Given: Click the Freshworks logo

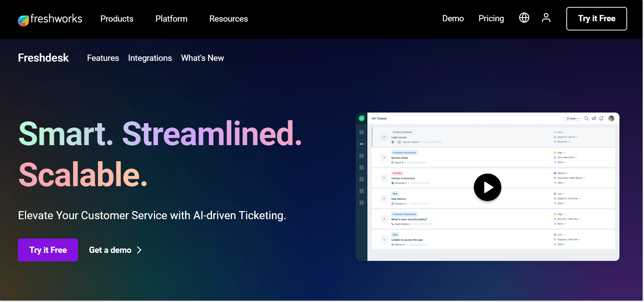Looking at the screenshot, I should coord(50,19).
